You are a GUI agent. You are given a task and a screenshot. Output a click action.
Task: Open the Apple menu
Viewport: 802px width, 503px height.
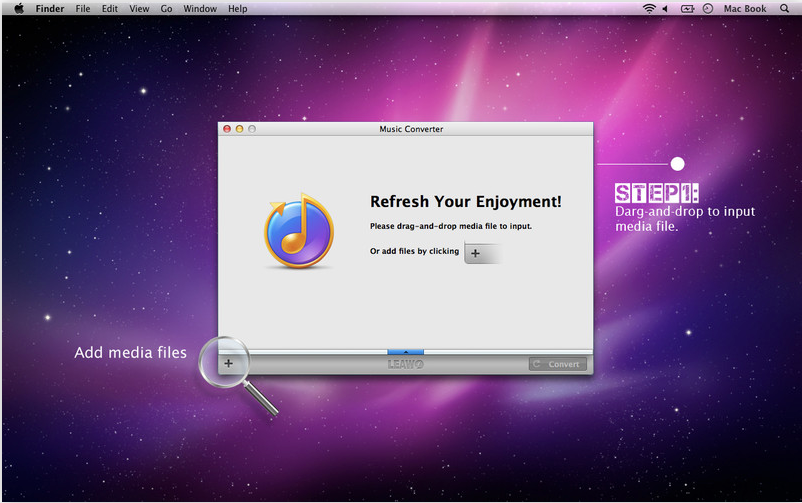[x=19, y=8]
